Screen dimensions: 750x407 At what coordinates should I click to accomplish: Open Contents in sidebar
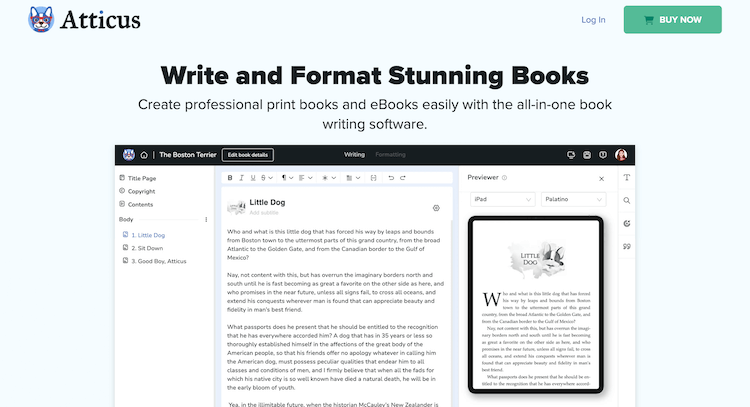pos(136,204)
